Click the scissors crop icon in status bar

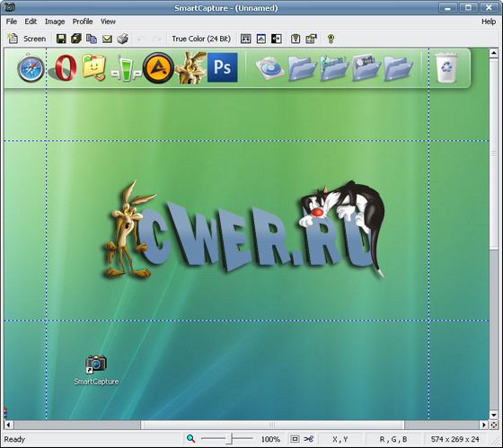pos(309,439)
